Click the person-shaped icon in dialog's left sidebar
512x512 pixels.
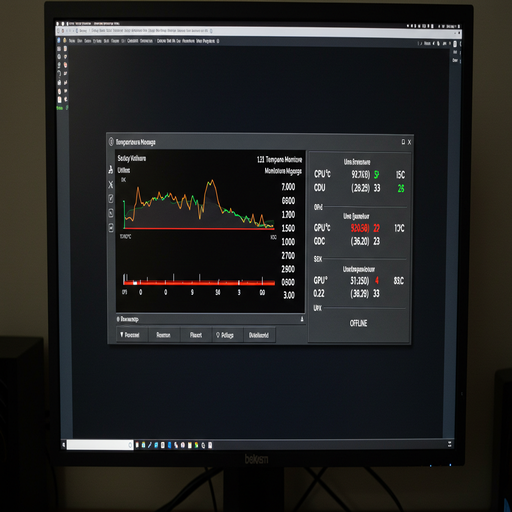coord(111,169)
